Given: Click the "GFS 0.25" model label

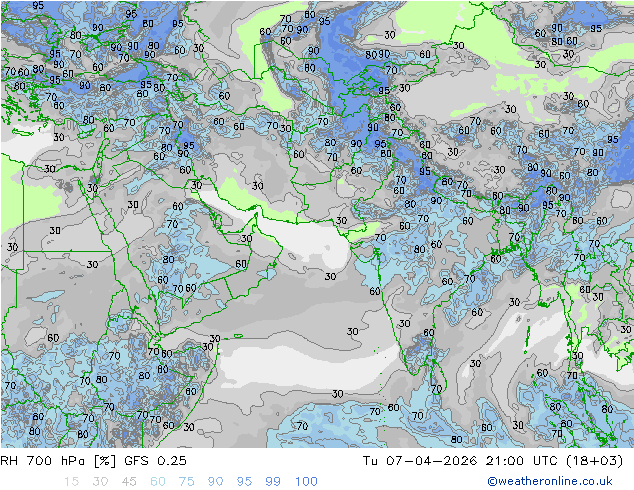Looking at the screenshot, I should [155, 461].
